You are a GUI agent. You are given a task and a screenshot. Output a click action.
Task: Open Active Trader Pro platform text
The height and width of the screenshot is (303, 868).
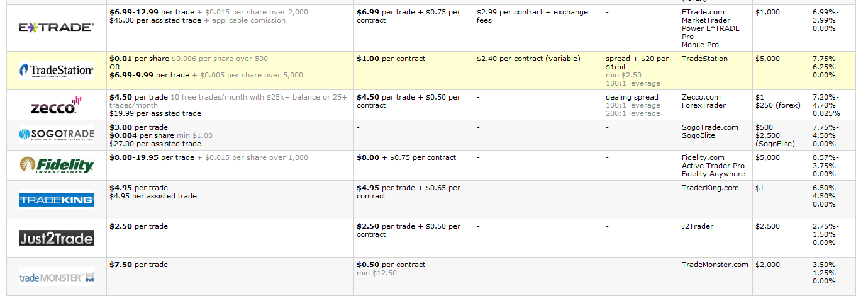coord(713,166)
